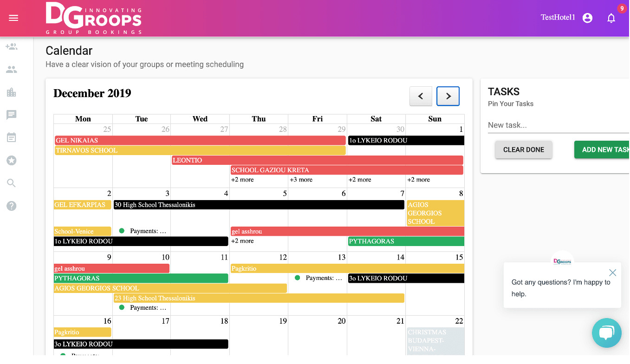Expand '+2 more' events on Thursday 5

tap(242, 241)
